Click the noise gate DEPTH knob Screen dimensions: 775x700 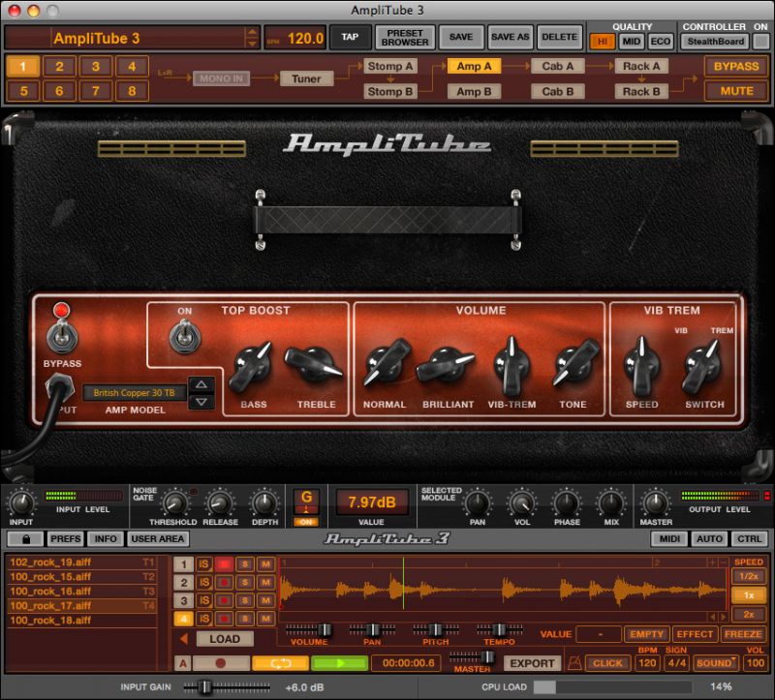pos(264,502)
